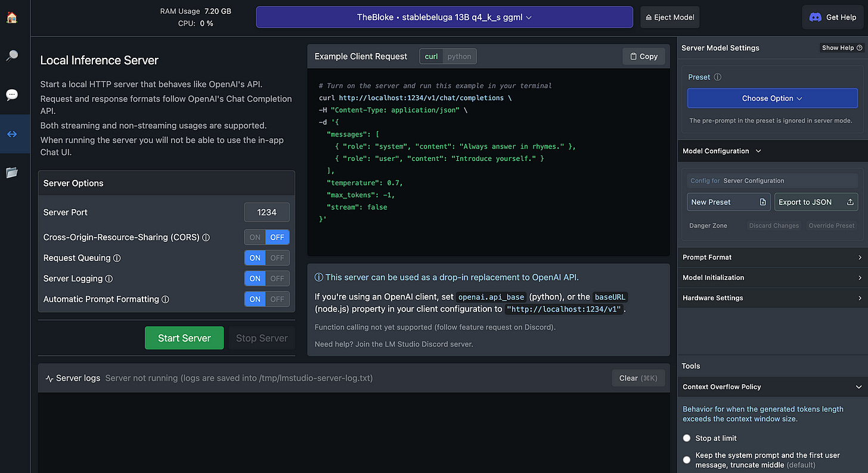Enable Cross-Origin-Resource-Sharing
This screenshot has height=473, width=868.
pyautogui.click(x=255, y=236)
